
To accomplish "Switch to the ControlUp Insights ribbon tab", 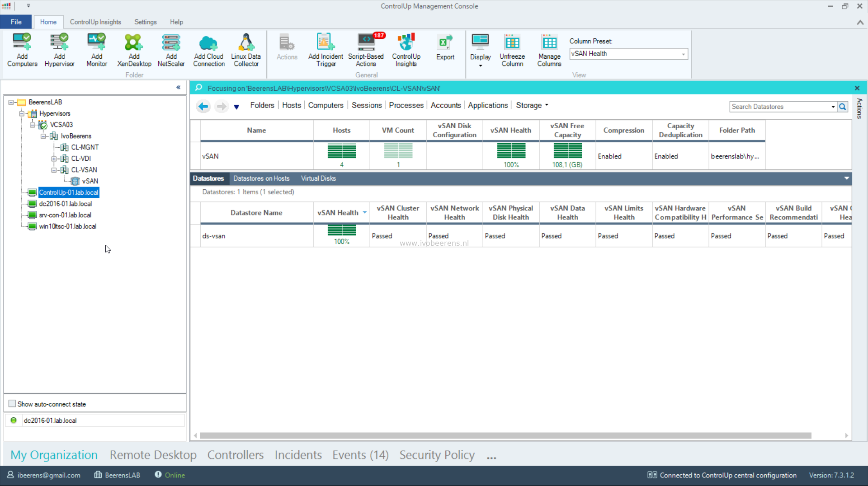I will (x=95, y=22).
